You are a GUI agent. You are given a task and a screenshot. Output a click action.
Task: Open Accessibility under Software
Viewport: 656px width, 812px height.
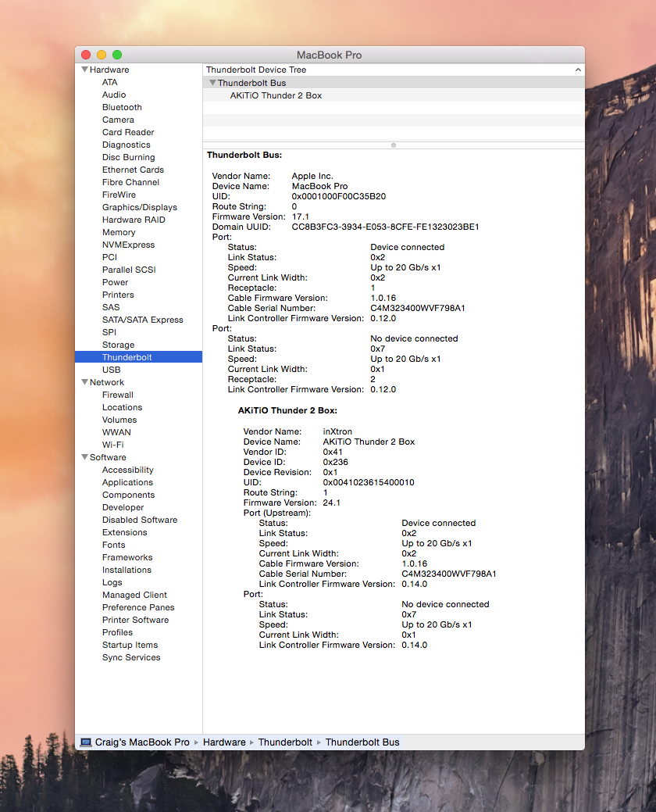[128, 470]
